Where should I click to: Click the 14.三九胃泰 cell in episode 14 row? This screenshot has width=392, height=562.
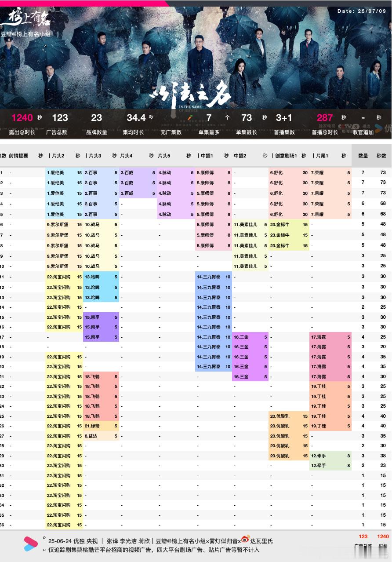click(x=213, y=307)
